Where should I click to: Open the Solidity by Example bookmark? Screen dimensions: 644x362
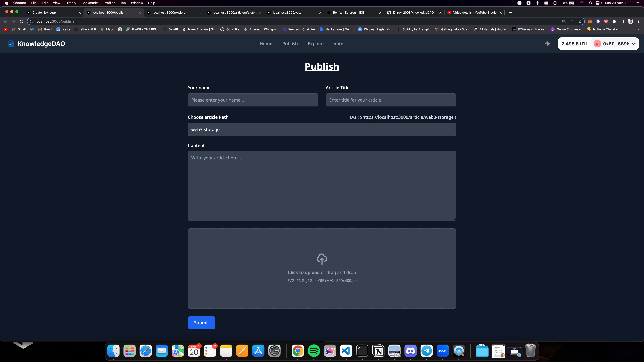(x=414, y=29)
